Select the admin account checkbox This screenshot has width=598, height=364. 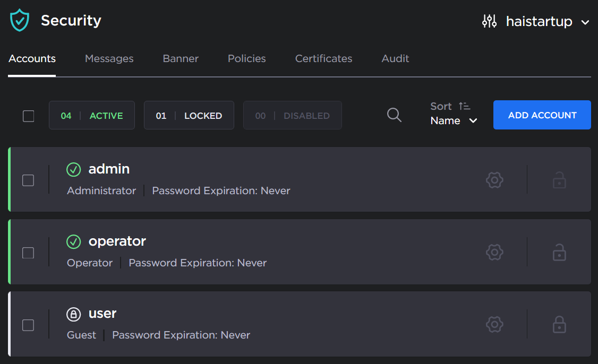click(28, 180)
